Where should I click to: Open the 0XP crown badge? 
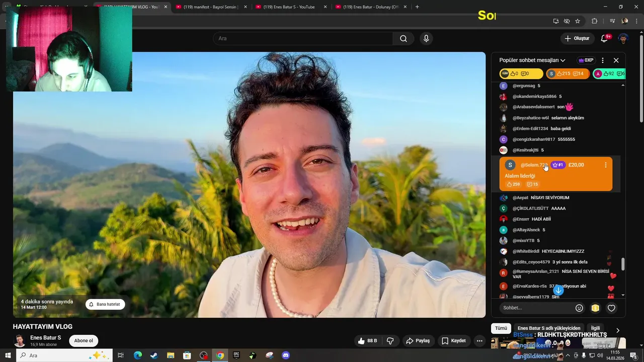pyautogui.click(x=586, y=60)
